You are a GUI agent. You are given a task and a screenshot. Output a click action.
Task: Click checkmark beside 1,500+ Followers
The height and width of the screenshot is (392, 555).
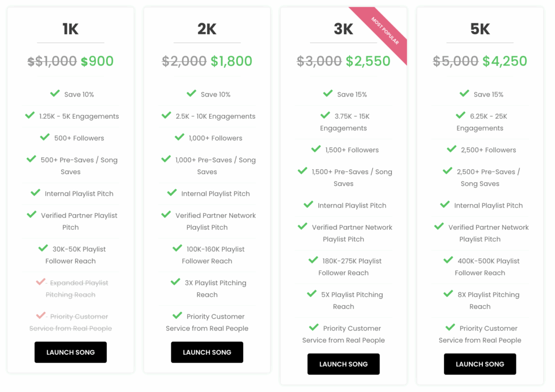click(x=316, y=149)
